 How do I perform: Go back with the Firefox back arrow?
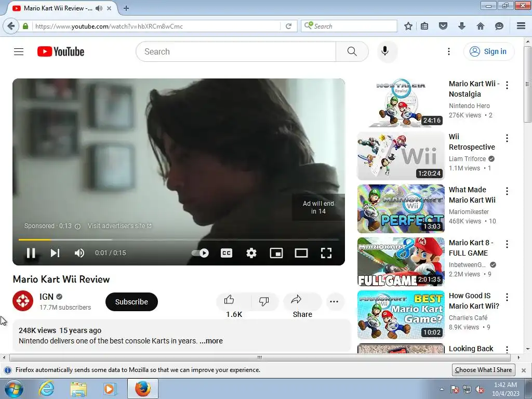coord(11,26)
